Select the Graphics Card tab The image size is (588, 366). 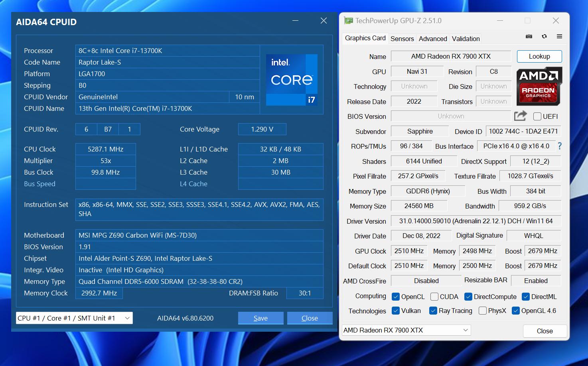click(x=365, y=38)
